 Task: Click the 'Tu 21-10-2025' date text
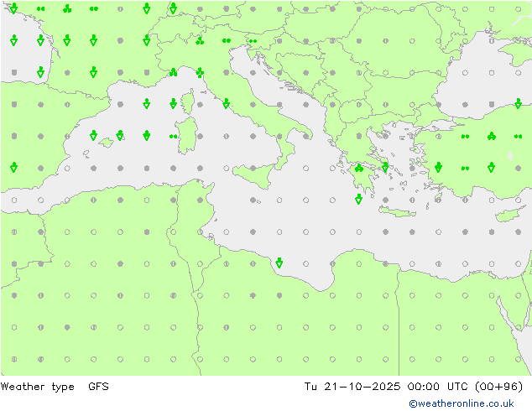coord(352,386)
